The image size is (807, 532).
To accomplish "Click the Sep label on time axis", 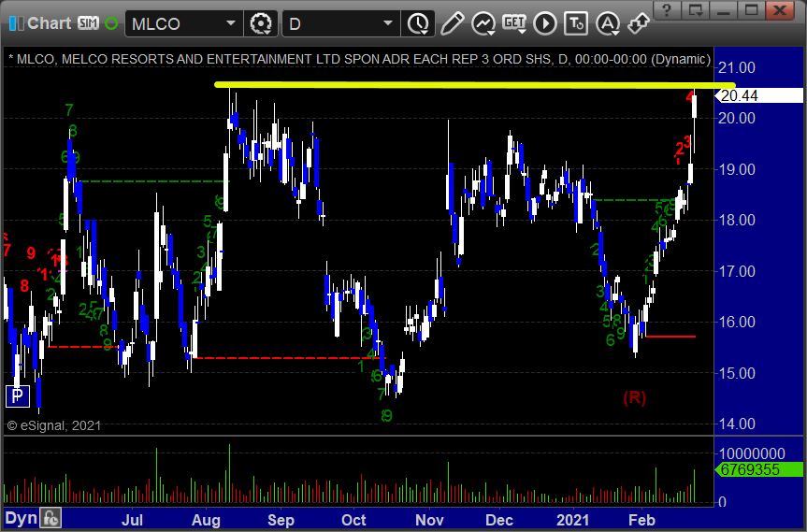I will click(x=281, y=520).
